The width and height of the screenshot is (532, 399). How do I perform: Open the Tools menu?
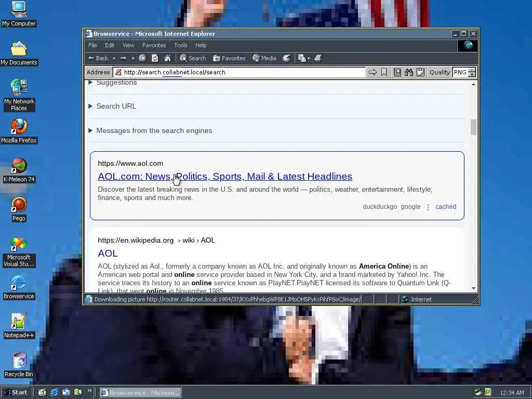point(180,45)
